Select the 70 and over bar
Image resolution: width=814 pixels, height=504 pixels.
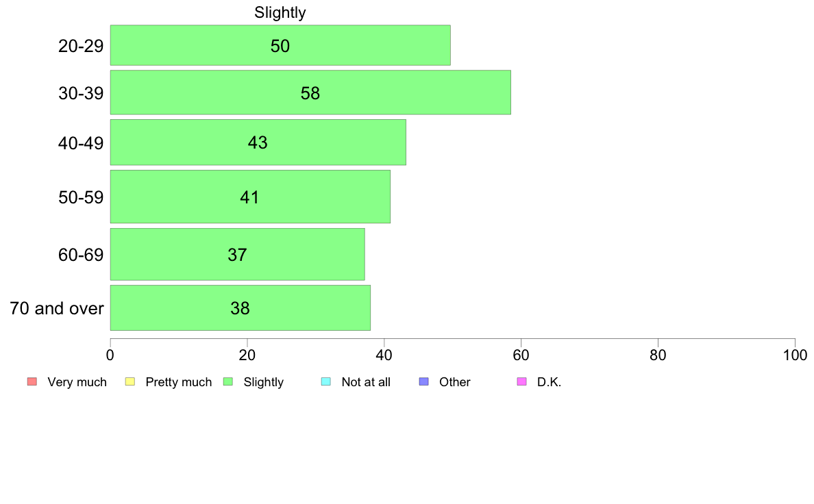(241, 307)
